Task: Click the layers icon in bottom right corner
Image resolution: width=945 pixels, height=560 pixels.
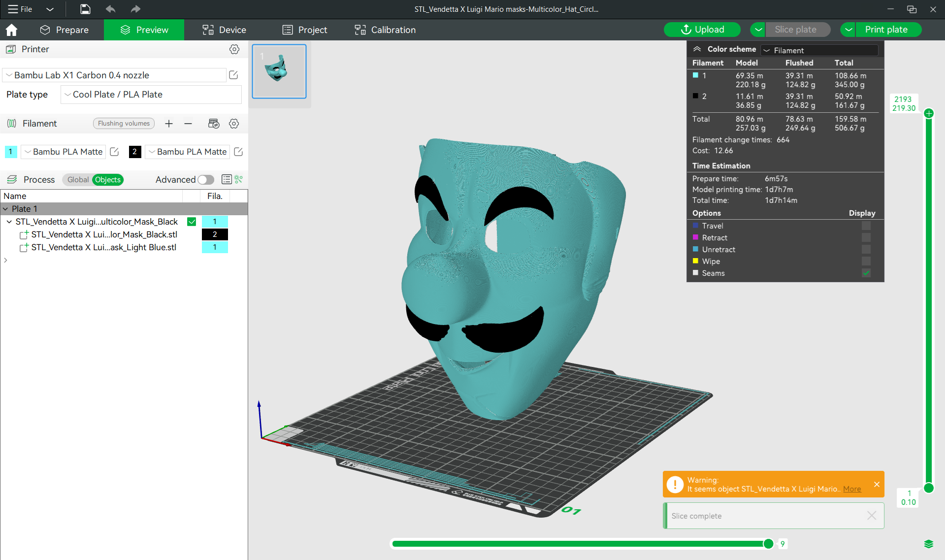Action: 930,544
